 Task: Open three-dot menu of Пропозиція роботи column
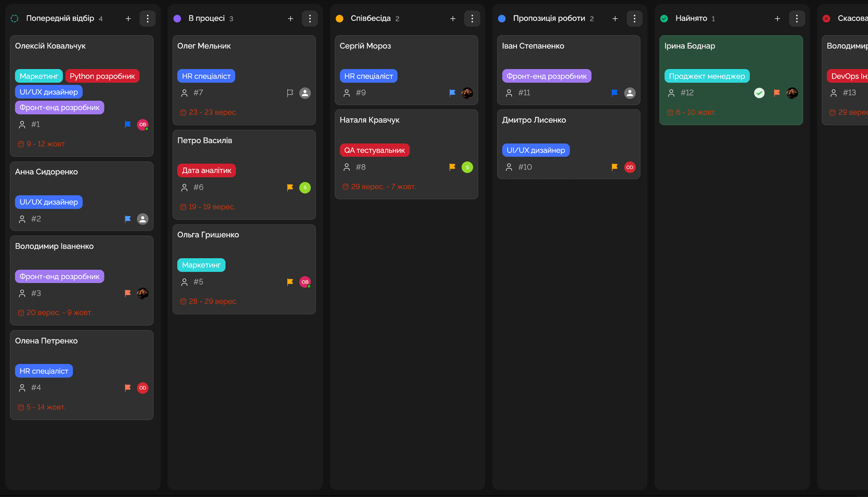tap(635, 18)
